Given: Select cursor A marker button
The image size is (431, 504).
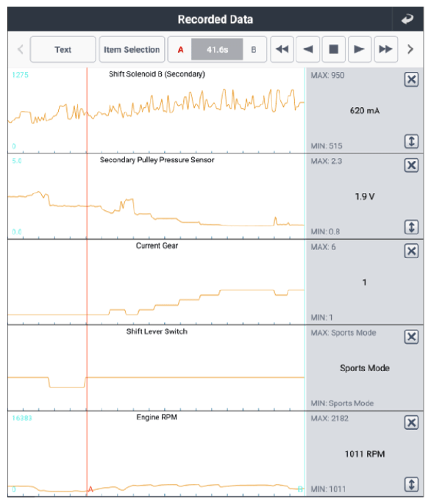Looking at the screenshot, I should click(x=180, y=50).
